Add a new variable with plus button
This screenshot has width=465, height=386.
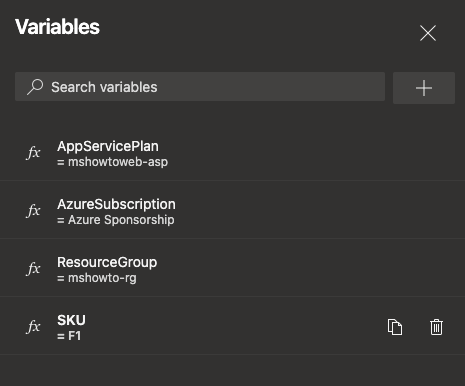point(424,88)
